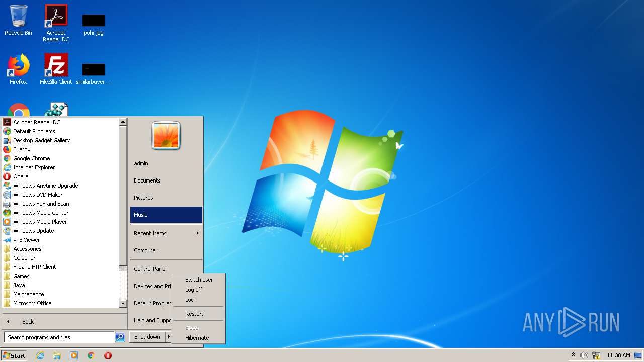Click Show desktop button on taskbar
The image size is (644, 362).
(x=638, y=355)
